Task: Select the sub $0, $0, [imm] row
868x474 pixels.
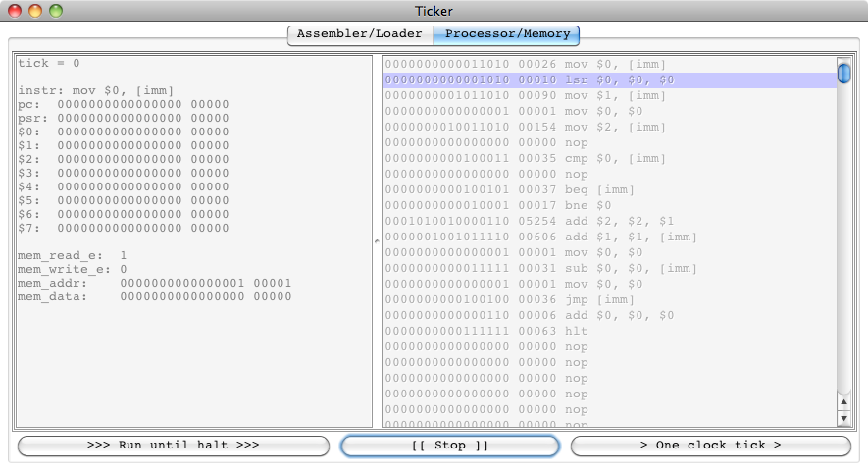Action: [608, 268]
